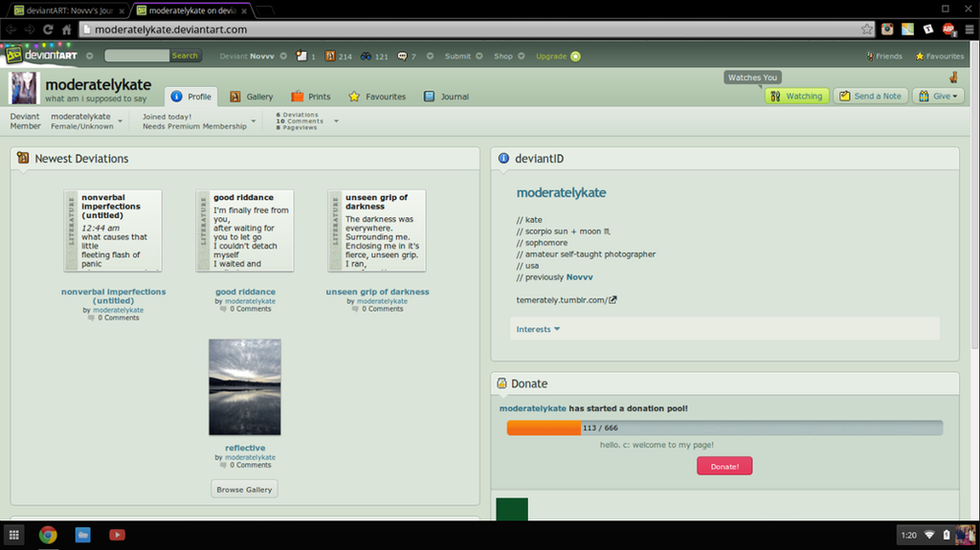
Task: Click the 113 / 666 donation progress bar
Action: tap(724, 429)
